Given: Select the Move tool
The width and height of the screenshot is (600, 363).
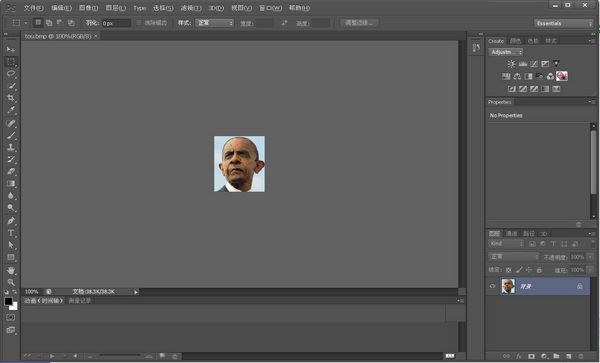Looking at the screenshot, I should point(11,49).
